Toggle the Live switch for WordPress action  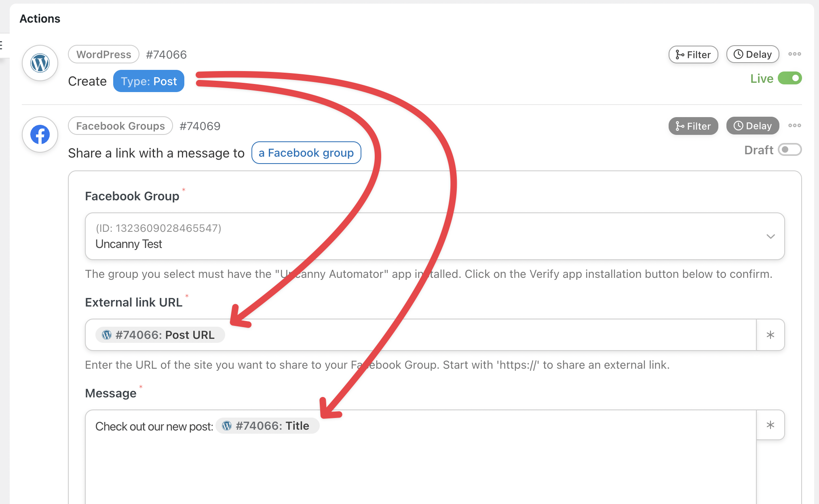click(789, 78)
